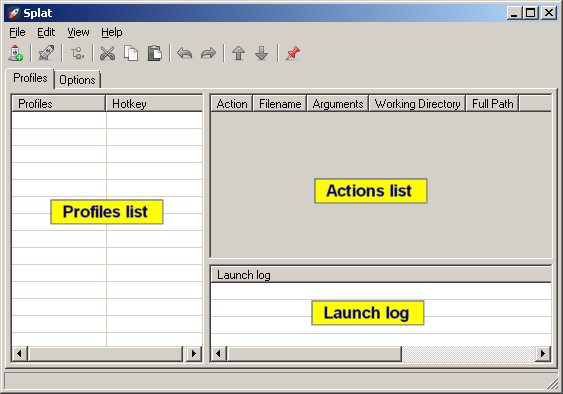Switch to the Profiles tab

30,78
